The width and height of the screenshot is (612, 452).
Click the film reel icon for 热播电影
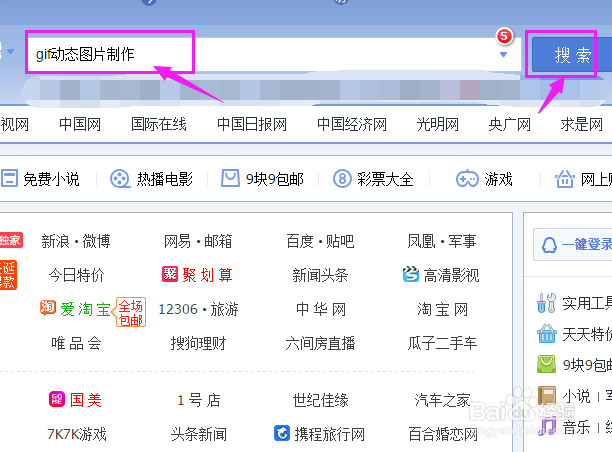click(x=120, y=179)
